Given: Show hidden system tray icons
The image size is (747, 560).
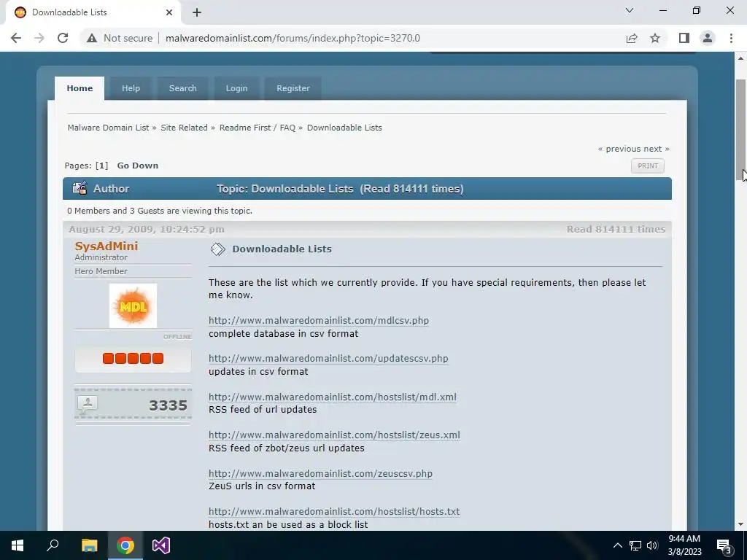Looking at the screenshot, I should 617,545.
